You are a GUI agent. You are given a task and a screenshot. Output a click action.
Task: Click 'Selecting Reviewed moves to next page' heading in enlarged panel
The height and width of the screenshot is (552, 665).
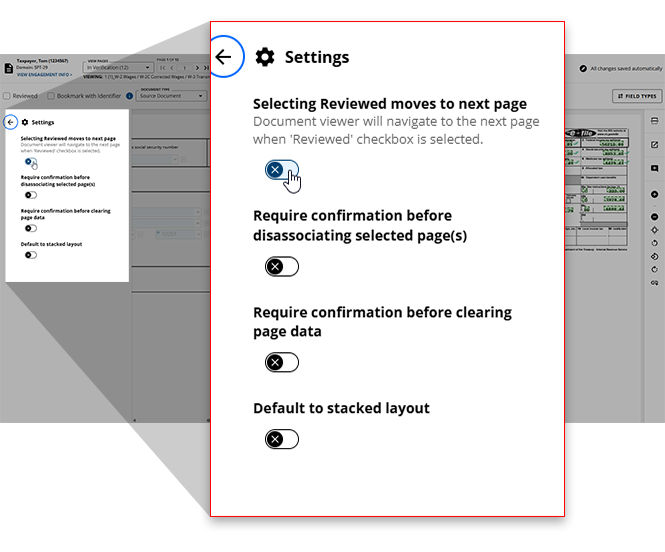pos(390,104)
